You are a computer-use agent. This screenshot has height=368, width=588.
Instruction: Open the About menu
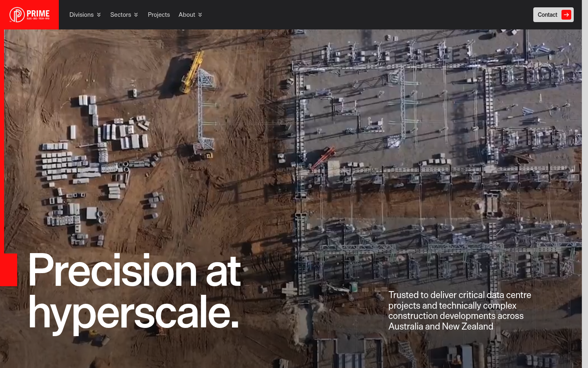point(190,15)
